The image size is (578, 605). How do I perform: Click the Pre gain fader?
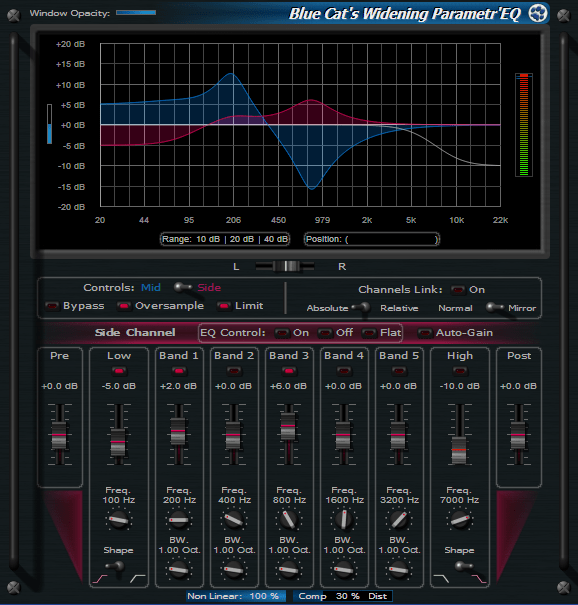[x=59, y=434]
